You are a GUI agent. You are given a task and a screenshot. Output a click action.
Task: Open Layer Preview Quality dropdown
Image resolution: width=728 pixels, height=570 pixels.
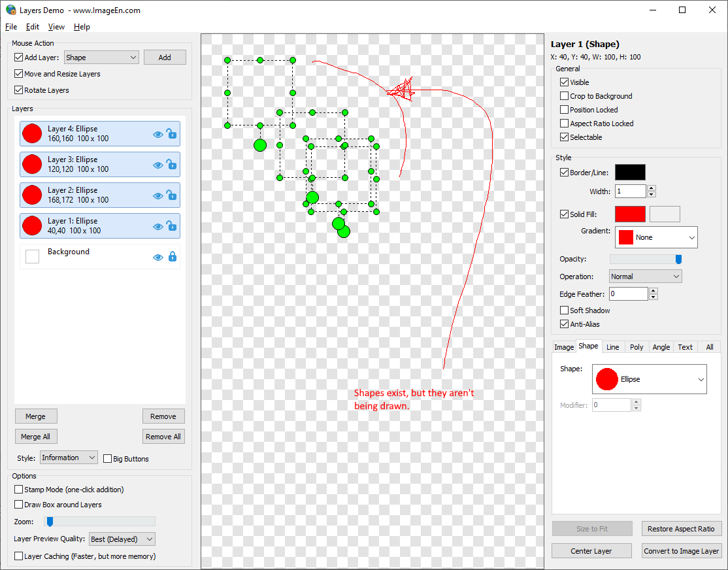tap(122, 539)
